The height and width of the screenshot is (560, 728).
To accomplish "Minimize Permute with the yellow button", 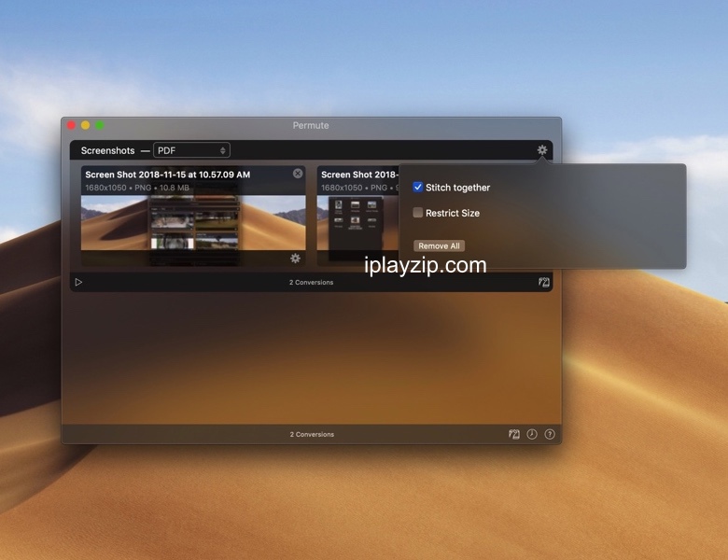I will (86, 125).
